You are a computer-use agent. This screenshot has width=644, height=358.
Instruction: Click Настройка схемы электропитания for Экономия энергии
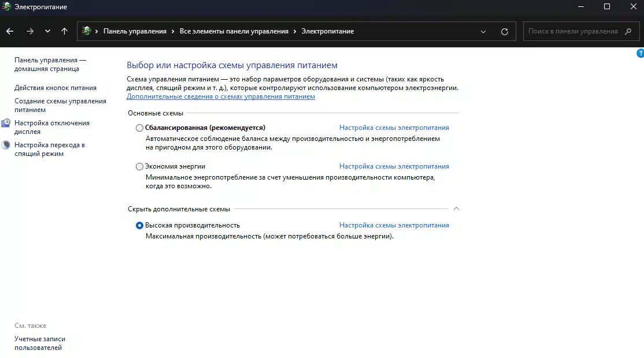pyautogui.click(x=394, y=166)
